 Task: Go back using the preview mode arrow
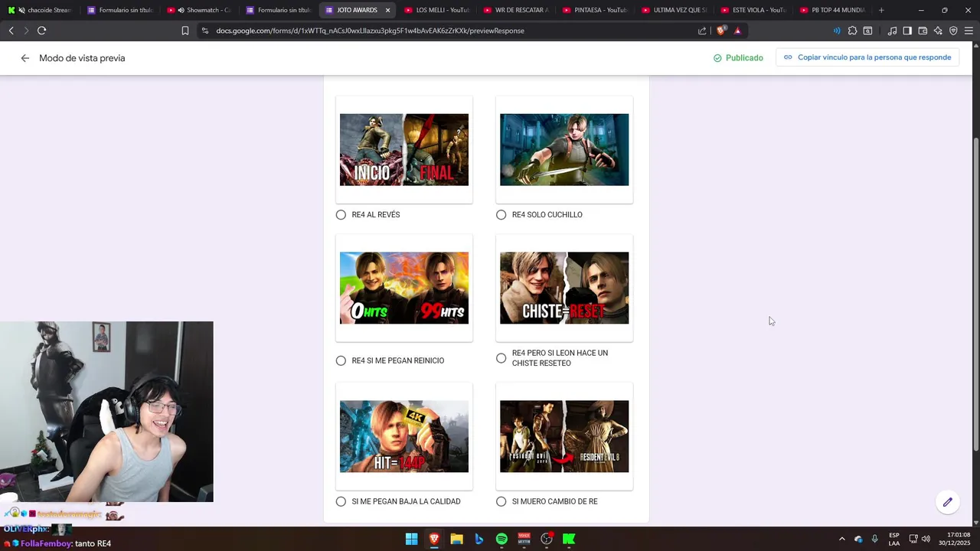pos(25,58)
